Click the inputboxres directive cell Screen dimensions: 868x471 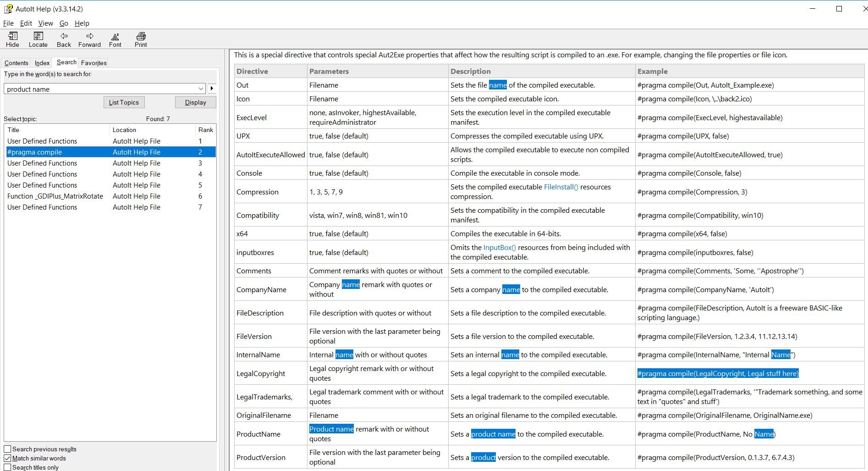pos(270,253)
